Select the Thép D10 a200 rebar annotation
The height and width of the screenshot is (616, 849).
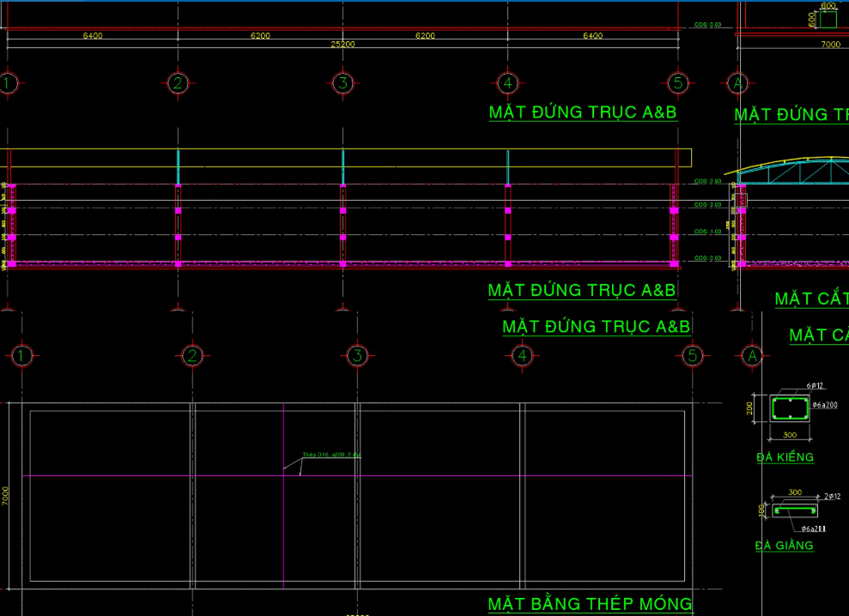tap(331, 456)
